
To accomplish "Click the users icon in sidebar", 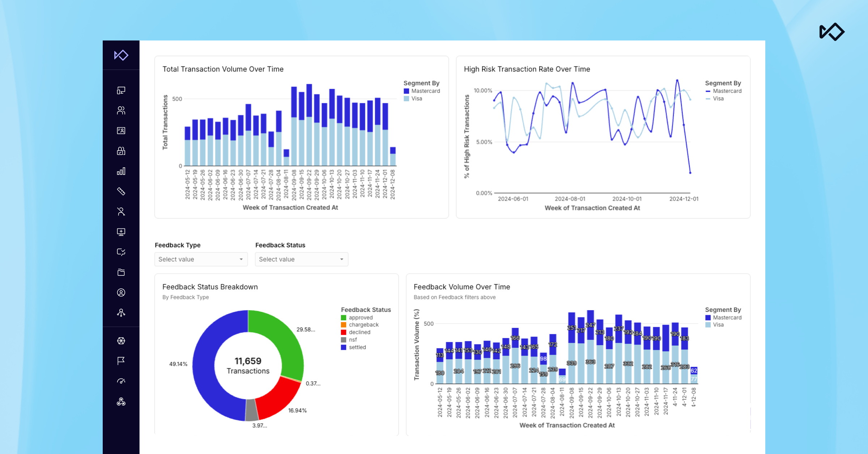I will pyautogui.click(x=121, y=111).
